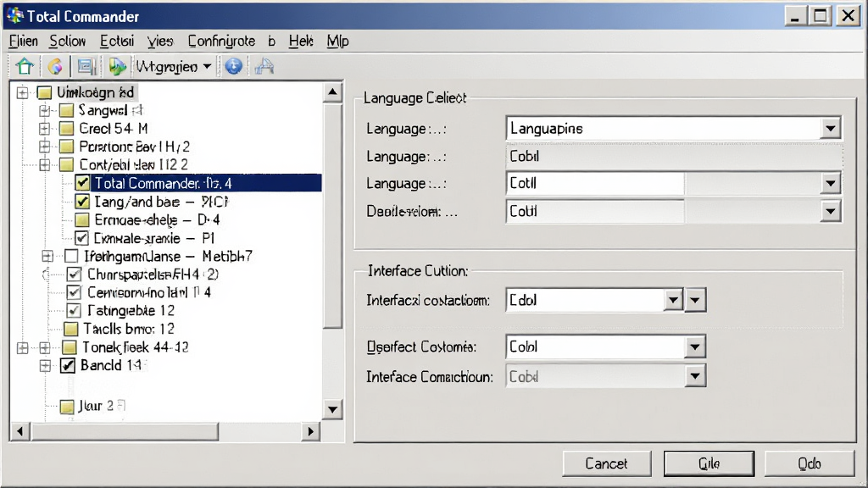
Task: Click the tree's left scroll arrow
Action: (x=20, y=431)
